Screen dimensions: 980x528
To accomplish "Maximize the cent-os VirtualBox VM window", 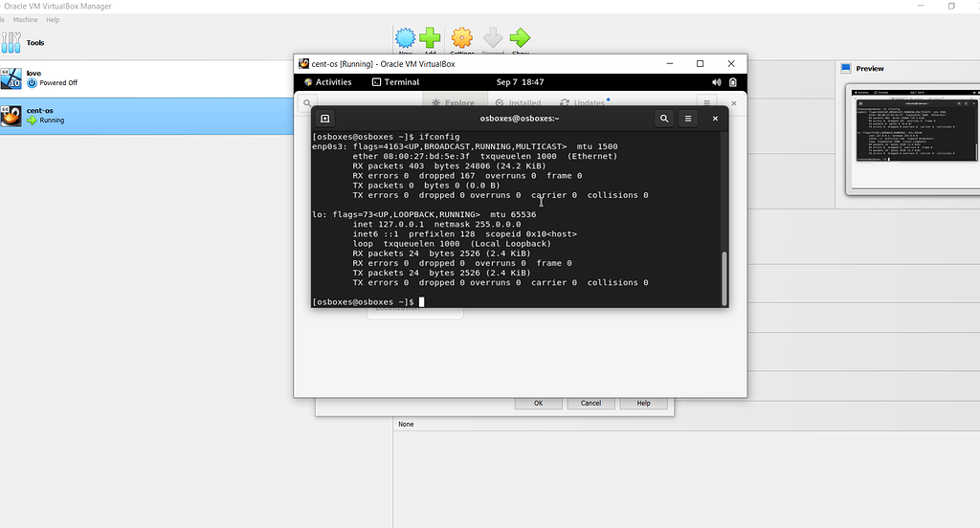I will click(x=700, y=64).
